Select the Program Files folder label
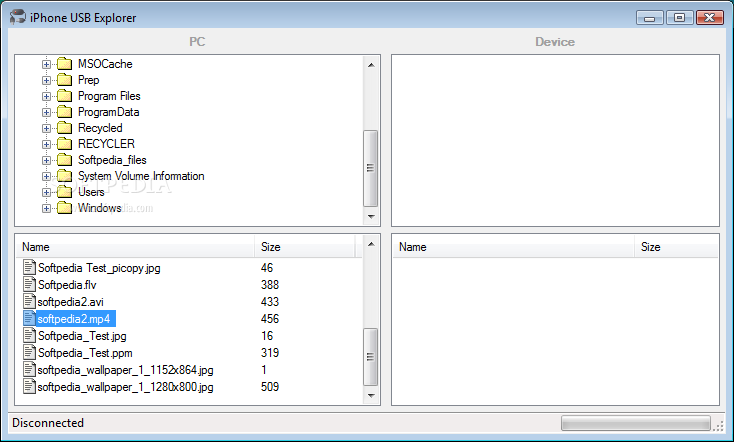This screenshot has width=734, height=442. click(109, 96)
